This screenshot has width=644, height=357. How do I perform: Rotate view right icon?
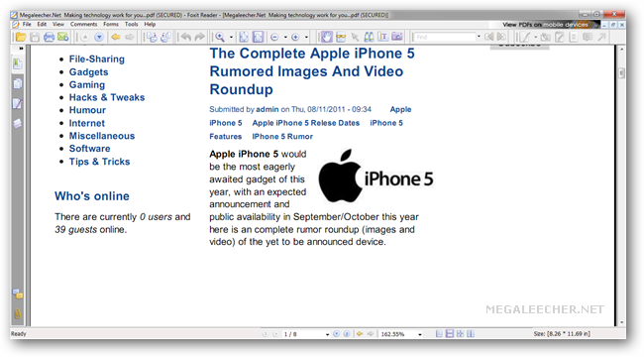tap(165, 37)
